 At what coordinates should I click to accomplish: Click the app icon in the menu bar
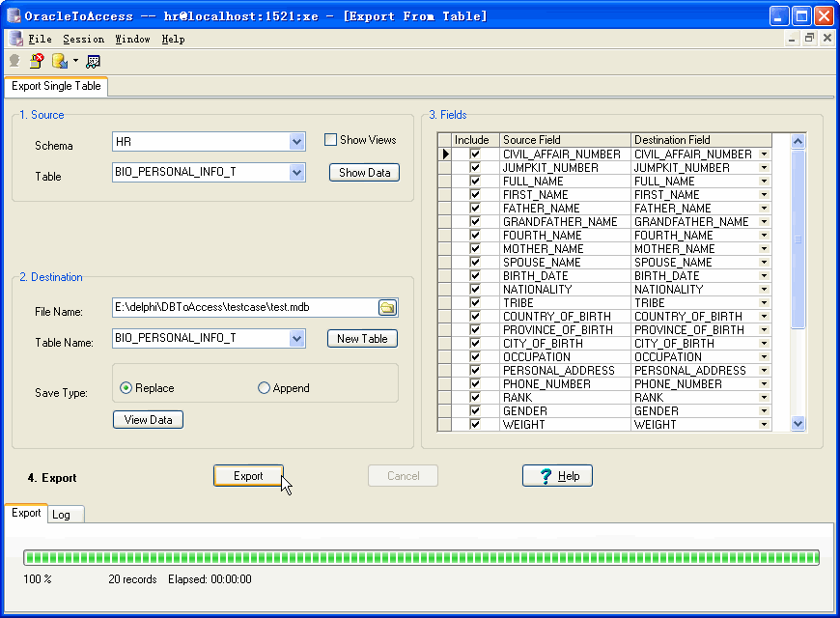pyautogui.click(x=15, y=39)
